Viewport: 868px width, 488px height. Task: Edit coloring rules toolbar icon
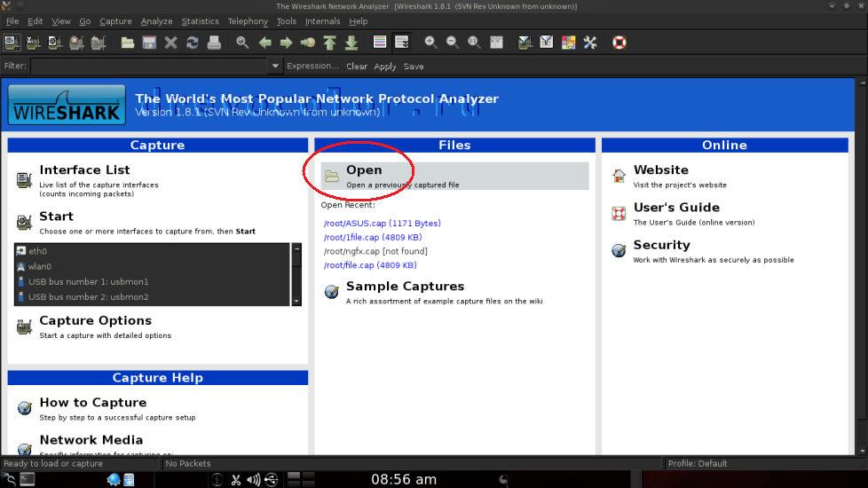point(569,43)
